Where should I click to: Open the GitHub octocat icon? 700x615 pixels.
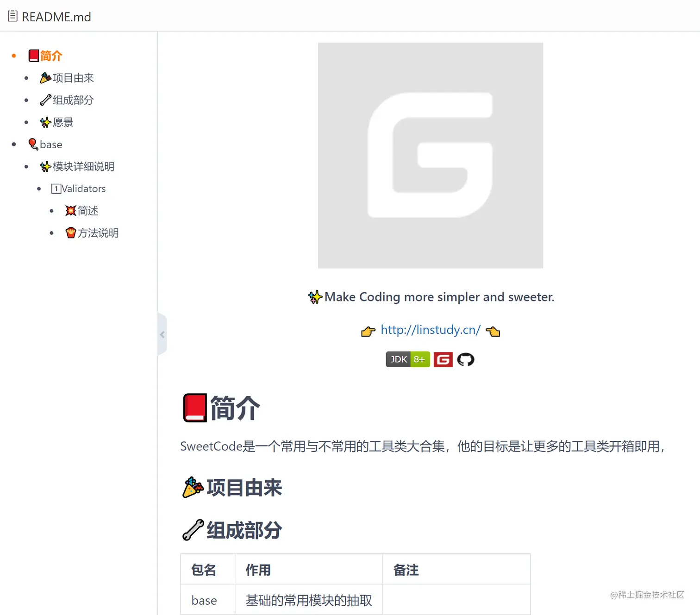tap(466, 359)
